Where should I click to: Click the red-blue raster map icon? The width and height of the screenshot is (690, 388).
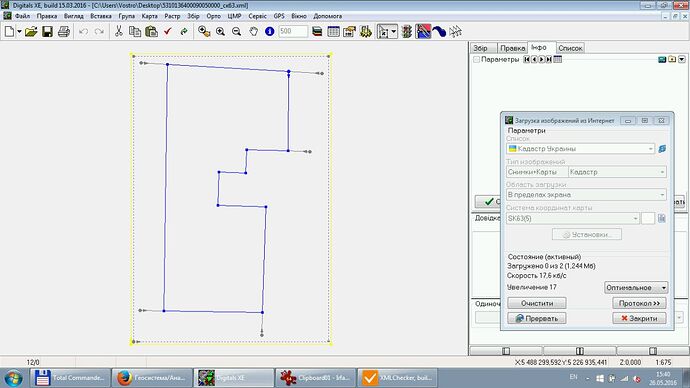[423, 32]
